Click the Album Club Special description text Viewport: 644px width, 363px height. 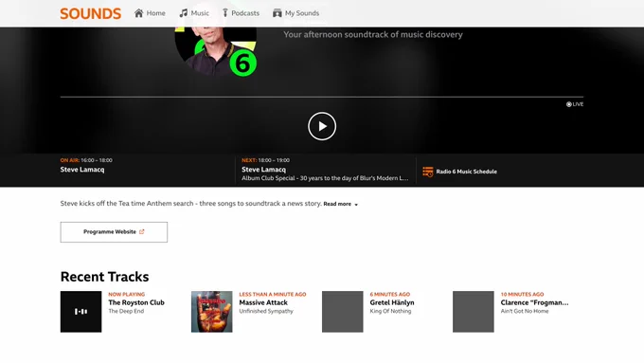point(325,178)
